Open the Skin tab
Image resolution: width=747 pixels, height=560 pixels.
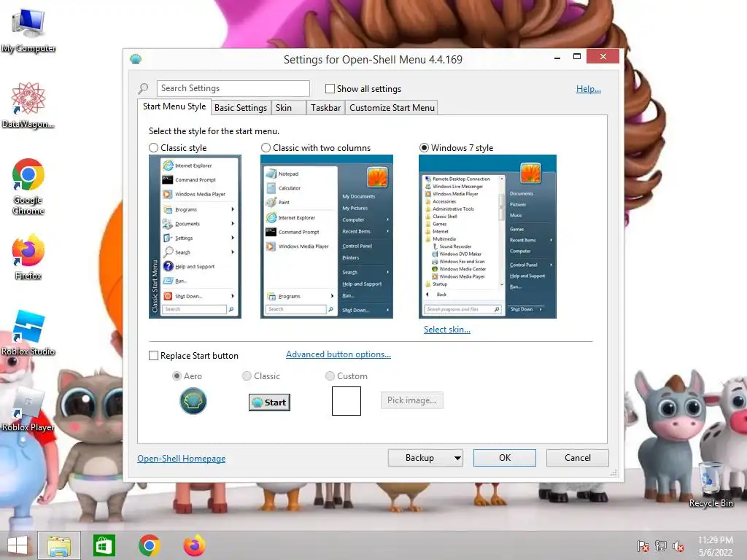288,108
